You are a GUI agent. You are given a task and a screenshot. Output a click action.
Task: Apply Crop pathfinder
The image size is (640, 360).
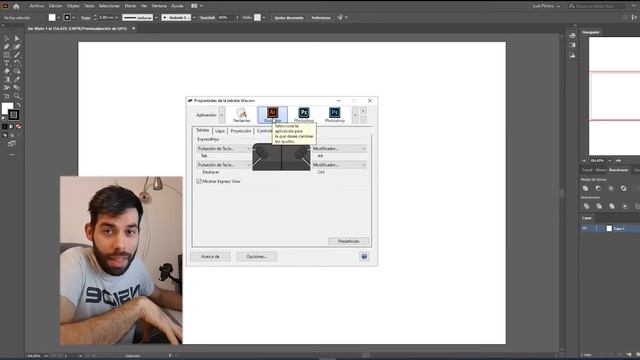[624, 206]
